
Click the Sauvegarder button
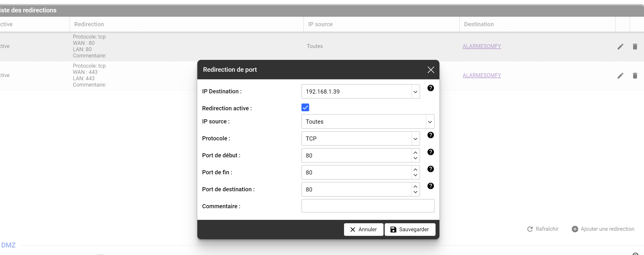click(410, 230)
